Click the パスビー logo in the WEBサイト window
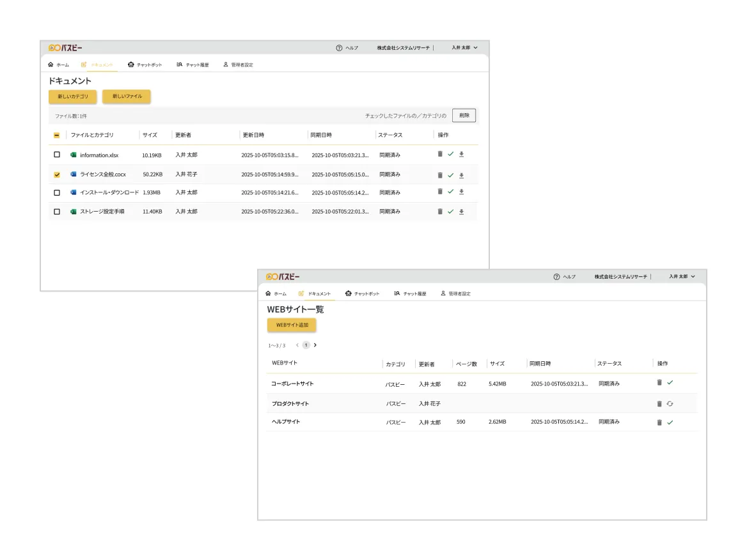Screen dimensions: 747x560 [283, 277]
